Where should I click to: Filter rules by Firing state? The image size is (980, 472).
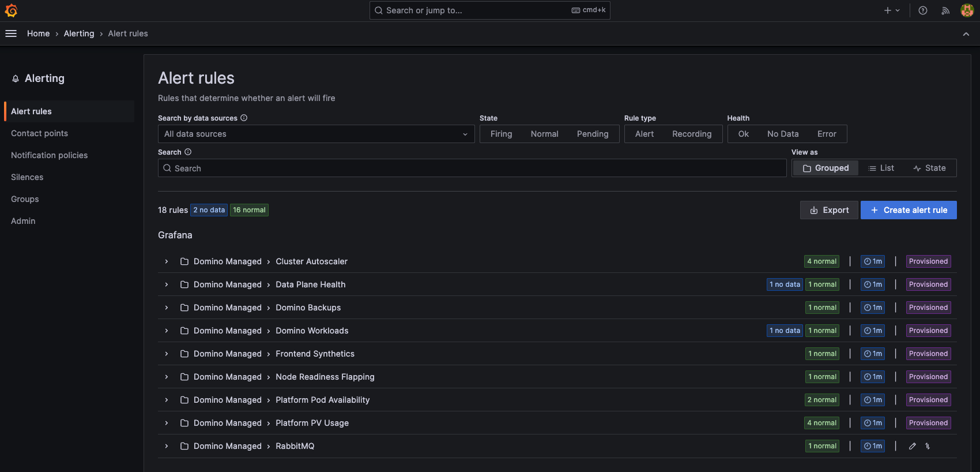[x=501, y=134]
